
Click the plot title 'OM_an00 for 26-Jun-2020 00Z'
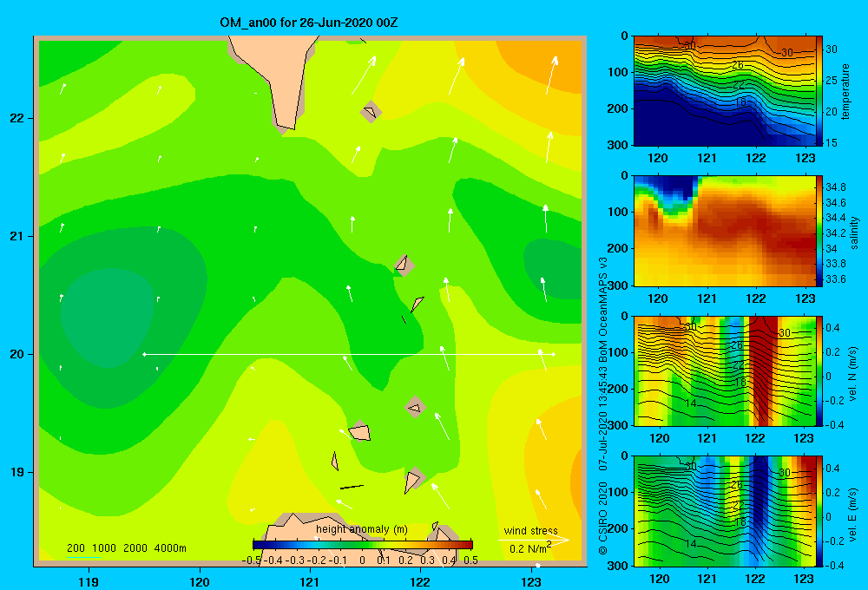tap(309, 23)
